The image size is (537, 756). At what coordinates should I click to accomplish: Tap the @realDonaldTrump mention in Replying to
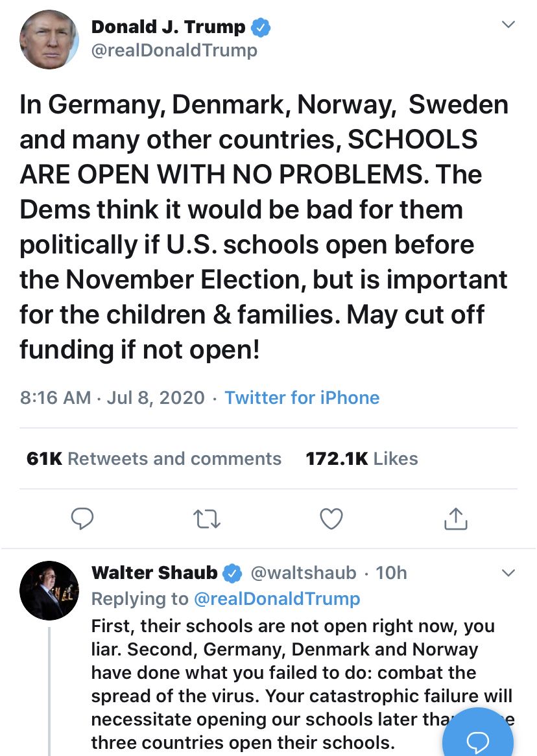pyautogui.click(x=277, y=598)
